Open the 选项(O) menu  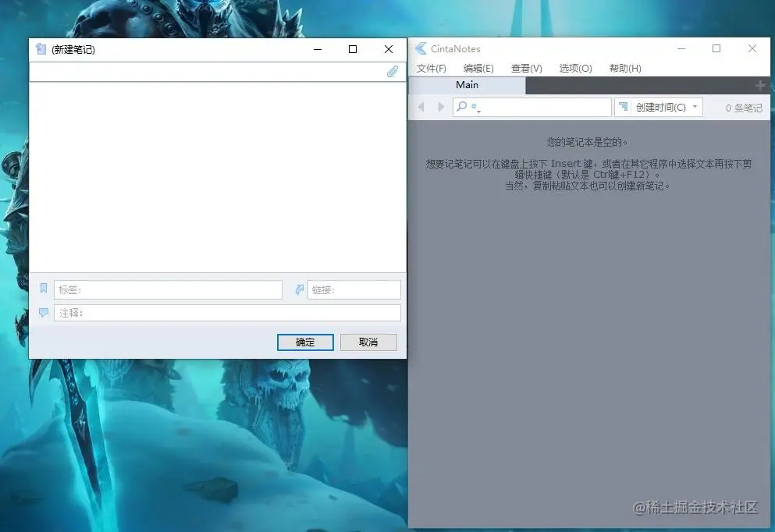[x=575, y=68]
